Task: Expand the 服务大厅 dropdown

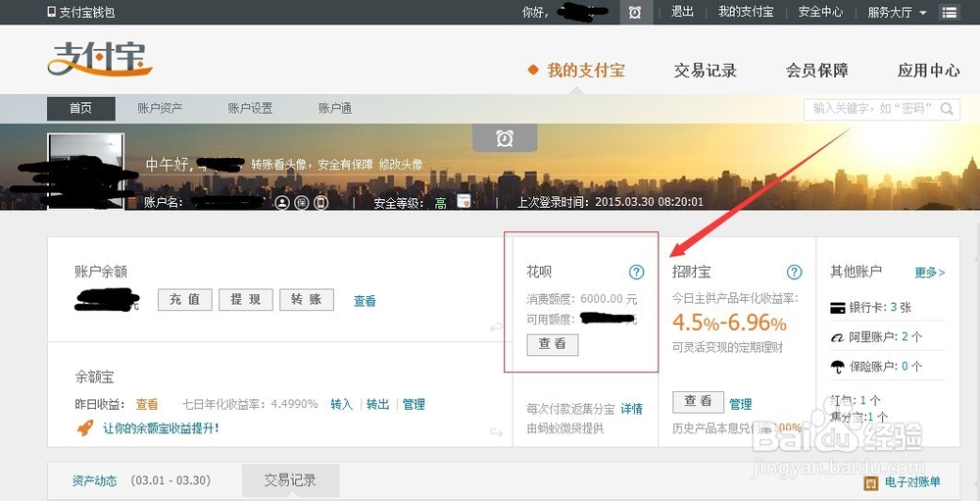Action: tap(897, 13)
